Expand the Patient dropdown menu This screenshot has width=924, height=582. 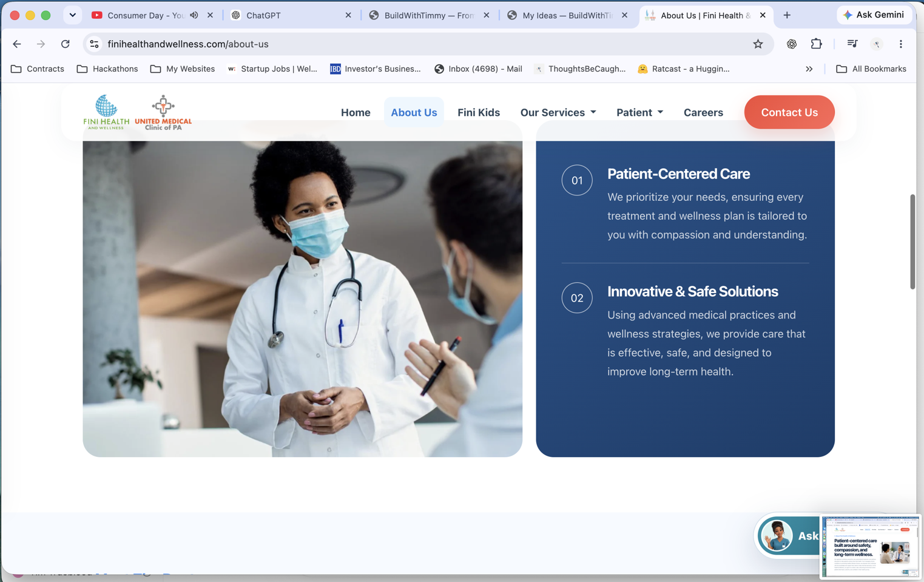click(x=640, y=112)
